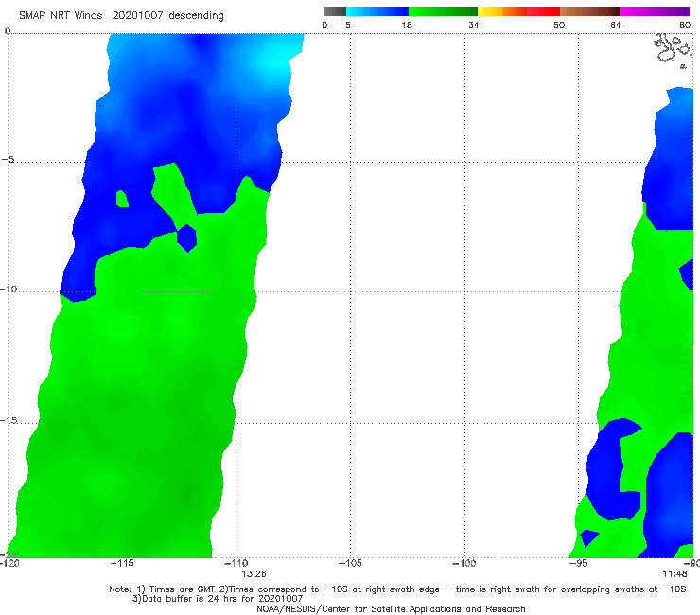Click the brown 50-64 segment of the color bar

tap(589, 11)
